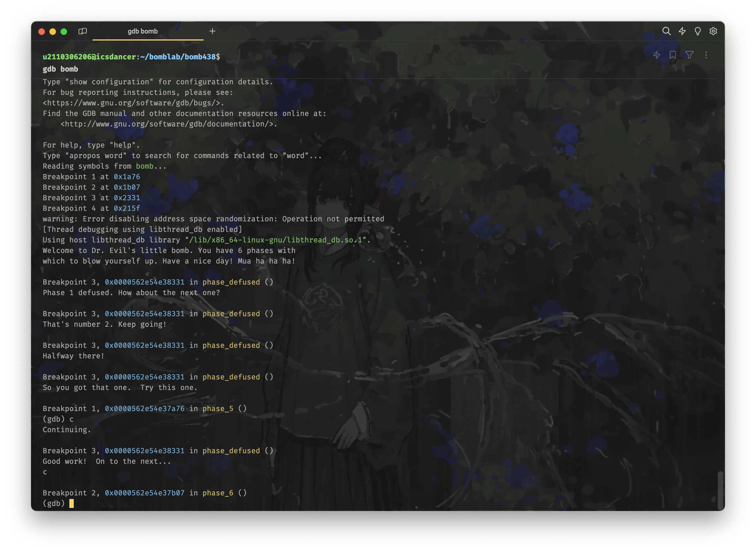This screenshot has width=756, height=552.
Task: Click 'Good work! On to the next' line
Action: tap(107, 461)
